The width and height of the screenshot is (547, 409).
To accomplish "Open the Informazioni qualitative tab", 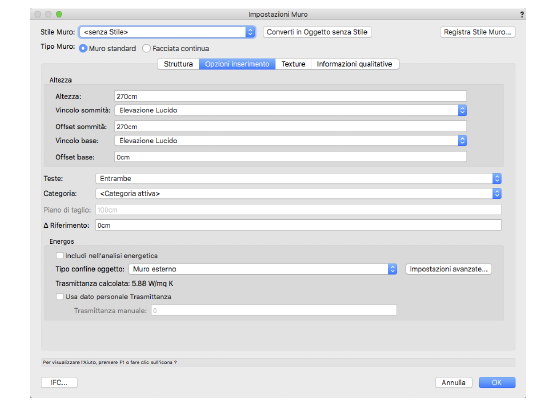I will (354, 64).
